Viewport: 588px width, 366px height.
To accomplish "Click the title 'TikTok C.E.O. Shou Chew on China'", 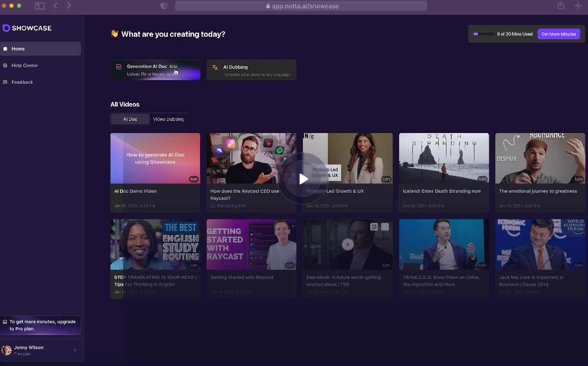I will point(441,281).
